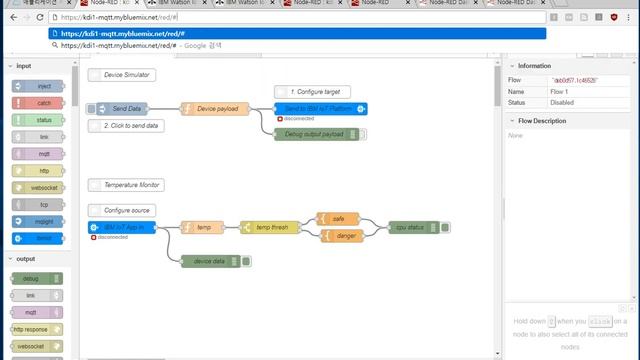Screen dimensions: 640x360
Task: Click the disconnected status under Send to IBM IoT
Action: pos(296,119)
